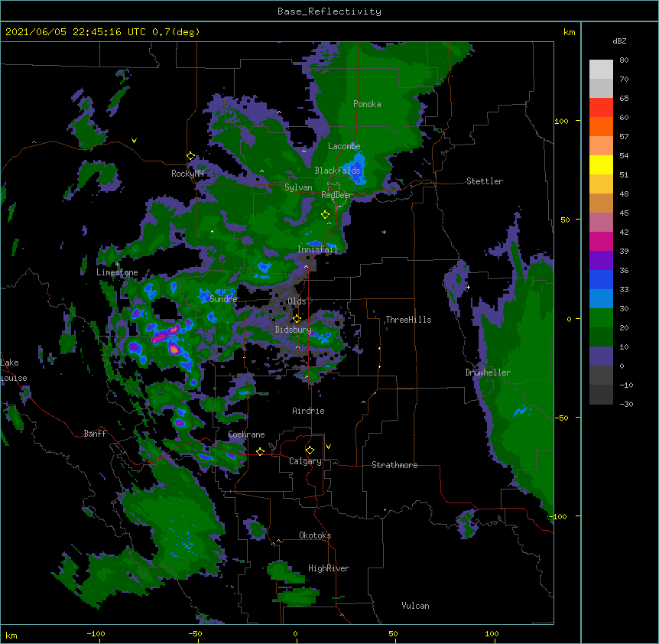This screenshot has height=644, width=659.
Task: Click the Lacombe city label
Action: (x=344, y=146)
